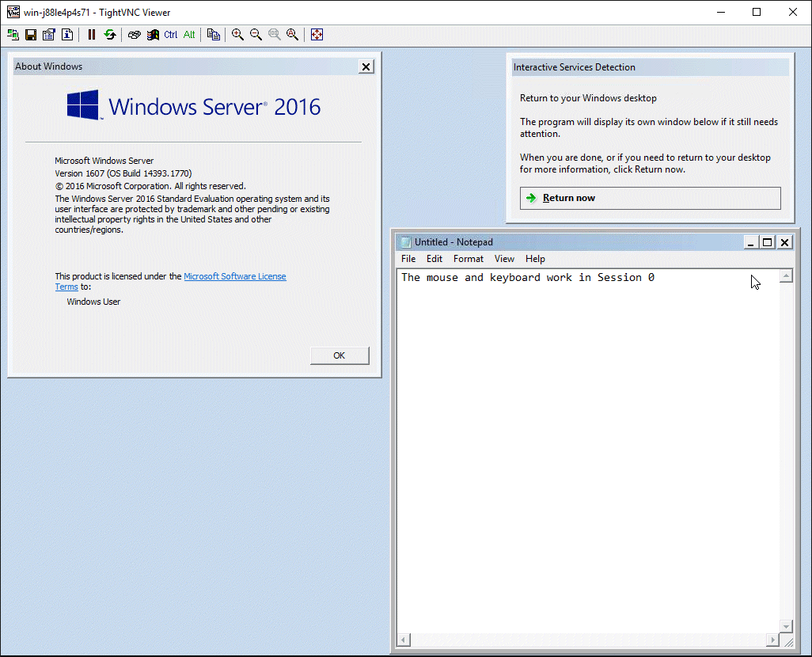Click after 'Session 0' in Notepad text
This screenshot has height=657, width=812.
657,278
